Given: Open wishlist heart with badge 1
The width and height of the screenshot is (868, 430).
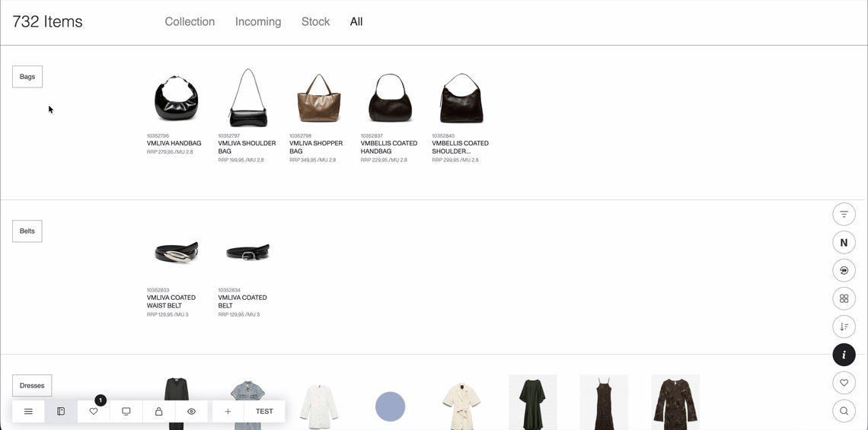Looking at the screenshot, I should coord(94,412).
